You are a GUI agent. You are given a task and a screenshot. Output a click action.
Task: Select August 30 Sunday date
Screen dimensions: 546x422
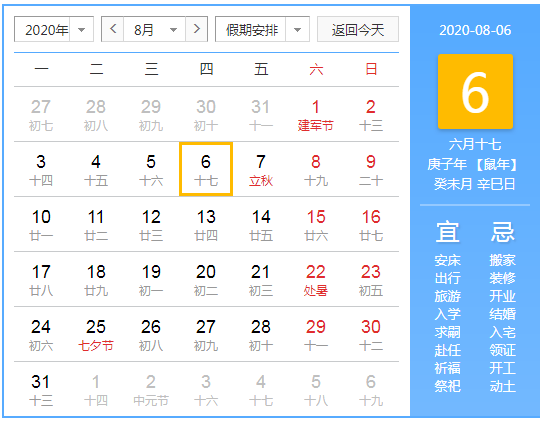371,335
